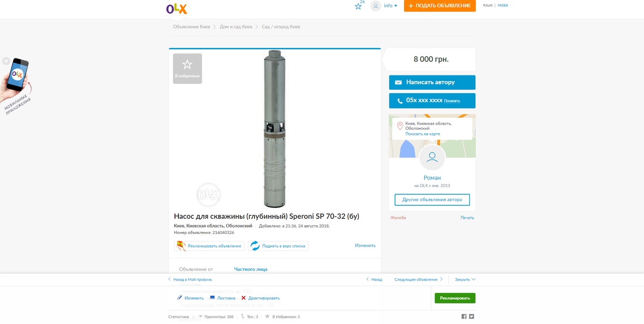Screen dimensions: 644x324
Task: Share listing via Facebook icon
Action: [x=464, y=316]
